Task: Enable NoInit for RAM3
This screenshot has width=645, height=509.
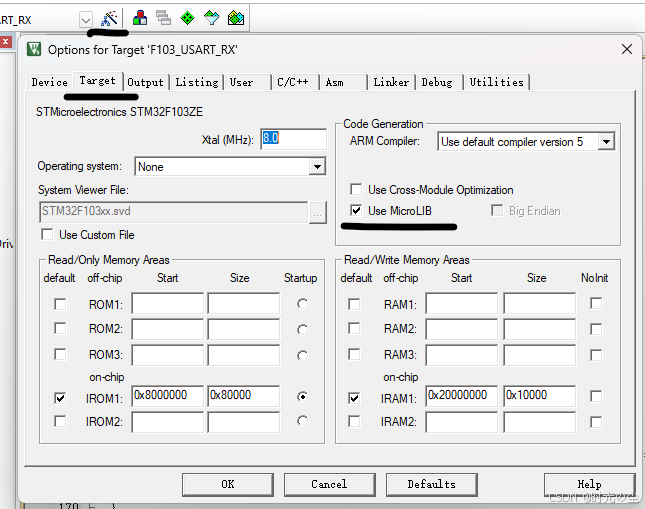Action: click(x=596, y=355)
